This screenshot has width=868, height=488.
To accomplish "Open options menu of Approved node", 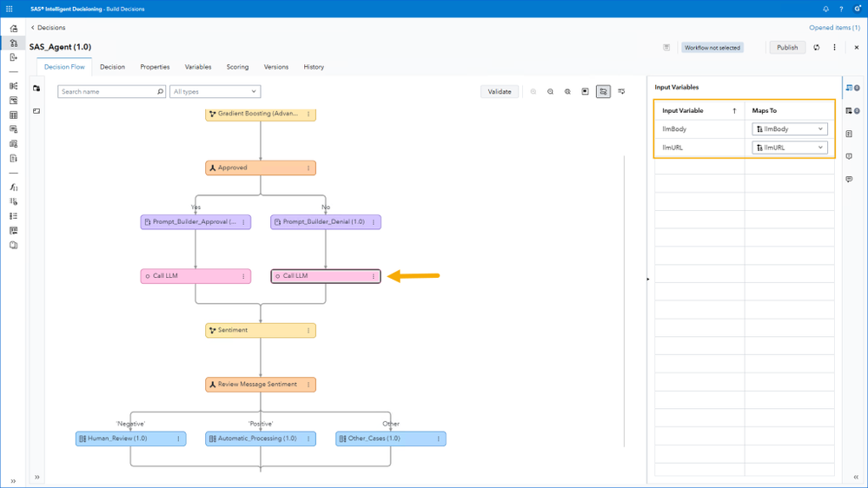I will 308,168.
